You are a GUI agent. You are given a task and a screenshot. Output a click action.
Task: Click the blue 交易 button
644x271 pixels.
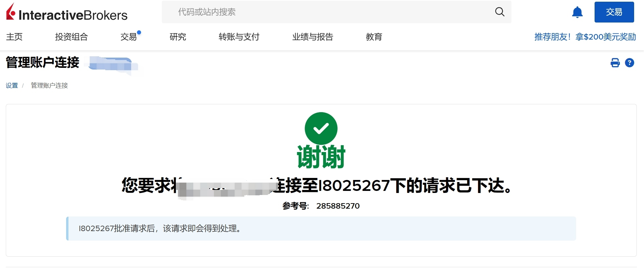(x=614, y=12)
